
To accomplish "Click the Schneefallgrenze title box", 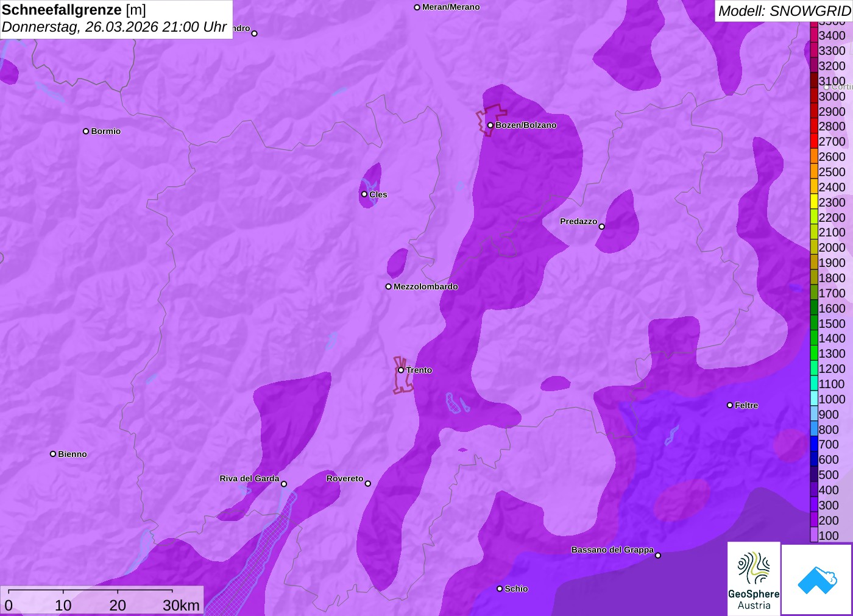I will pos(116,19).
